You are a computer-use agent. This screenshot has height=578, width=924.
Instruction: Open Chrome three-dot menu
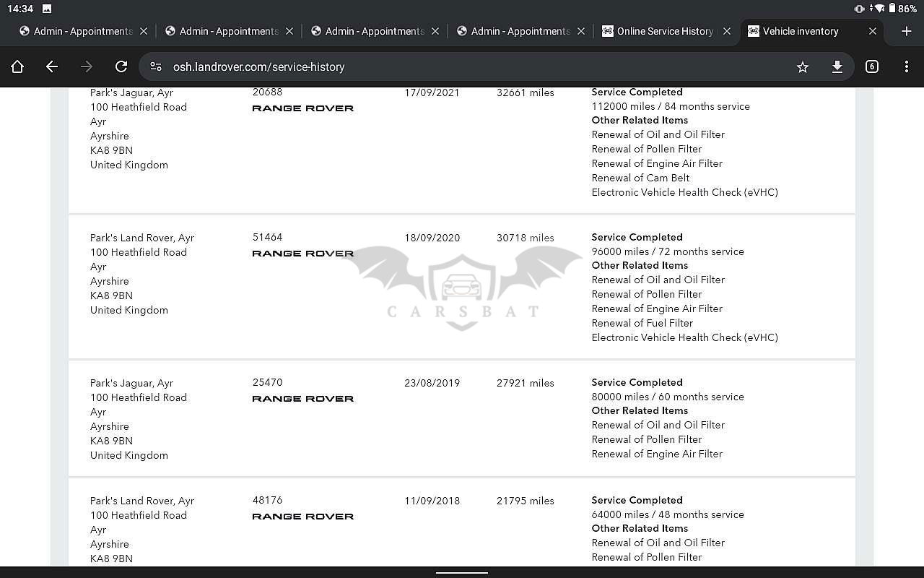pos(907,66)
